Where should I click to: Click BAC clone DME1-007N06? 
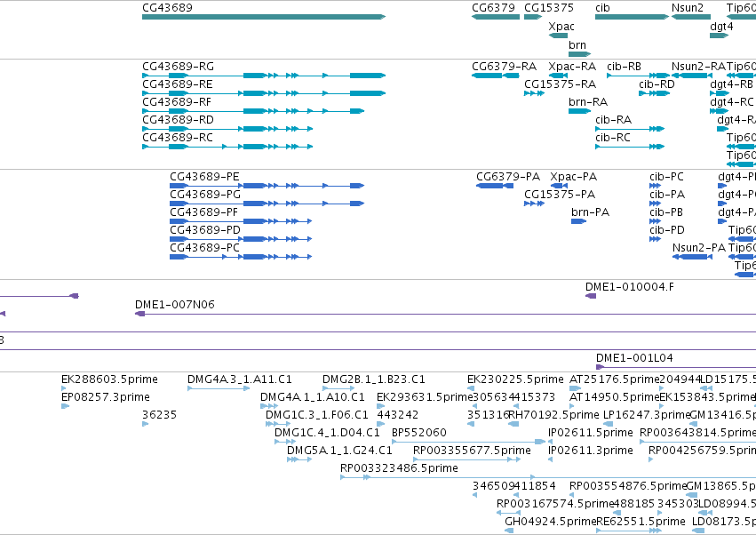coord(445,314)
